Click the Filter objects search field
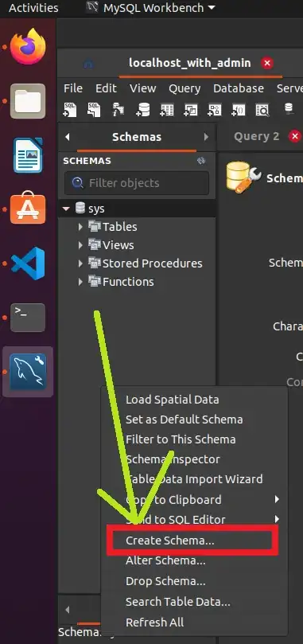 137,183
